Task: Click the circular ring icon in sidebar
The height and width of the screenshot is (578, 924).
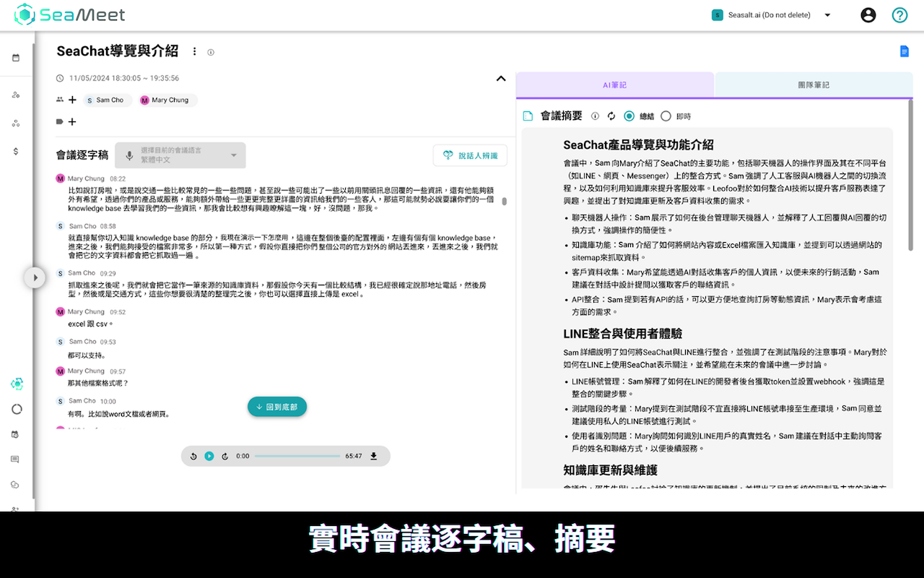Action: tap(17, 409)
